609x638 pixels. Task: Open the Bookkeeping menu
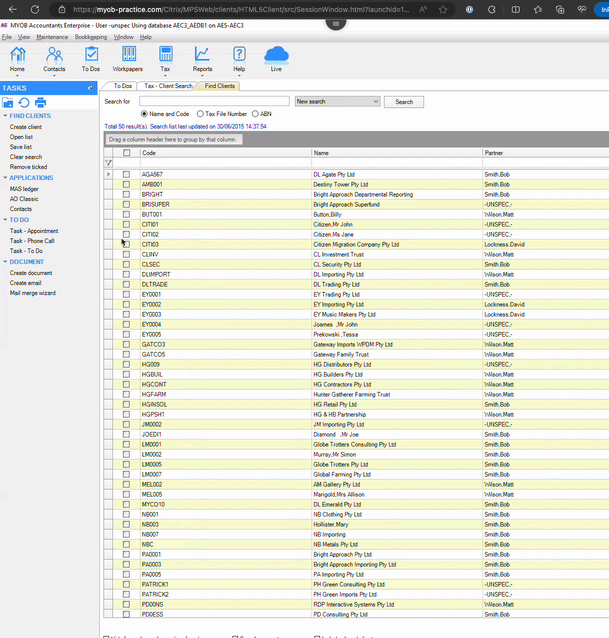pyautogui.click(x=90, y=36)
